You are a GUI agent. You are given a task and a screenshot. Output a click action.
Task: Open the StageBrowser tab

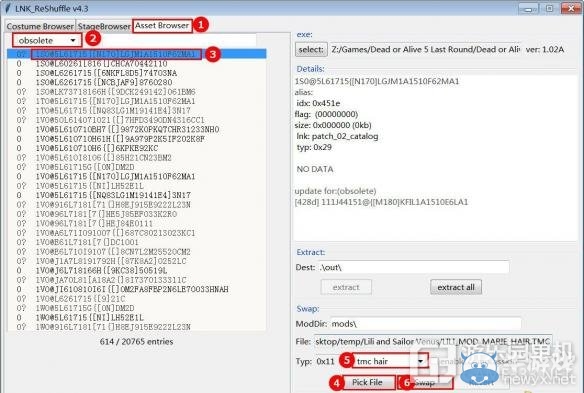click(x=104, y=26)
